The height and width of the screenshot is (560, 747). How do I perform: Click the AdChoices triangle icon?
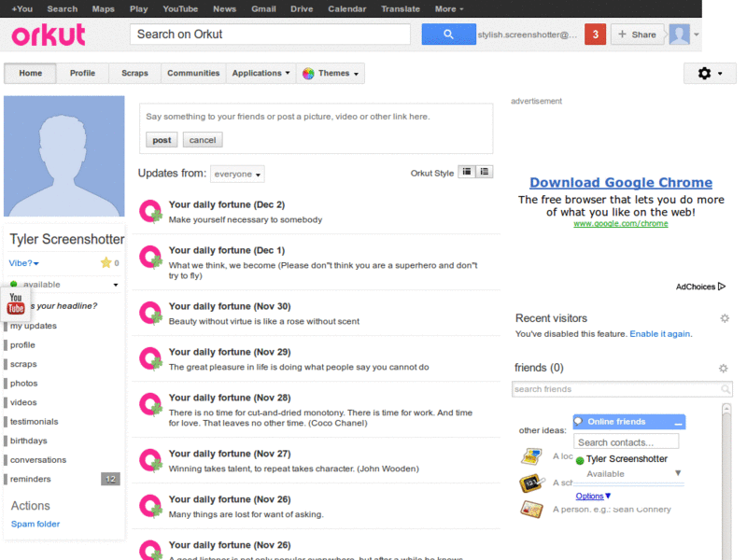point(721,287)
